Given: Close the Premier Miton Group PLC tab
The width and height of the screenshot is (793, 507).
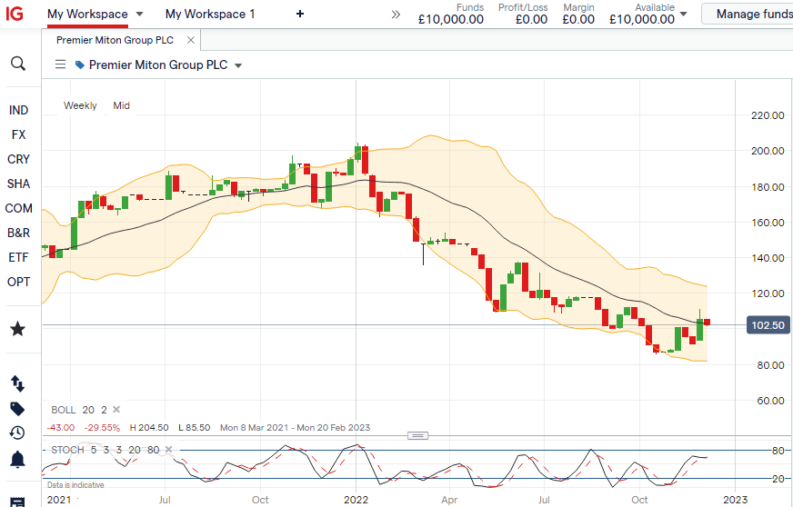Looking at the screenshot, I should (191, 40).
